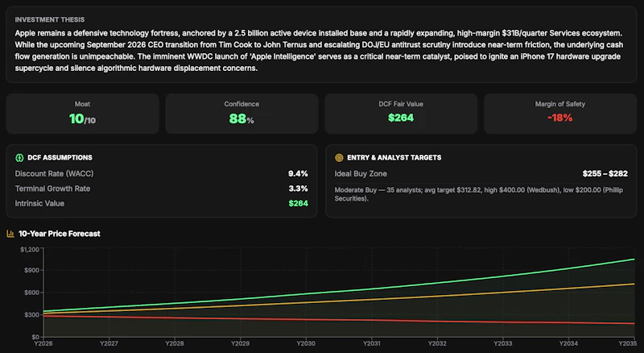Click the Y2031 x-axis label
The height and width of the screenshot is (353, 644).
click(x=372, y=343)
